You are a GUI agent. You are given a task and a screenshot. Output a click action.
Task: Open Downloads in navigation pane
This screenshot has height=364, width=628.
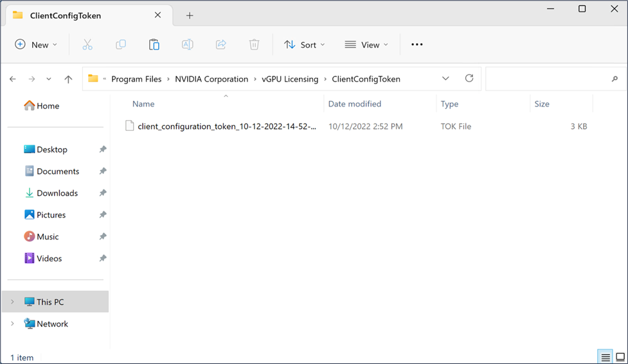click(51, 193)
